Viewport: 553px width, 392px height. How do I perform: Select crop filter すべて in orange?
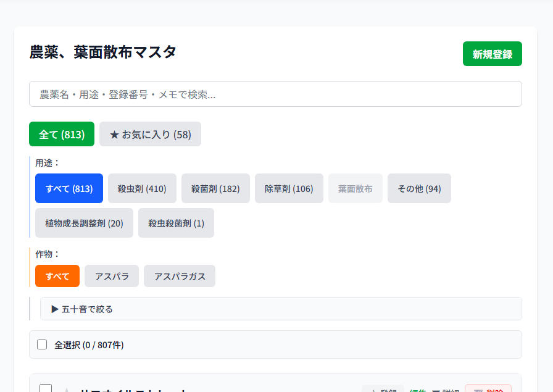pyautogui.click(x=57, y=276)
